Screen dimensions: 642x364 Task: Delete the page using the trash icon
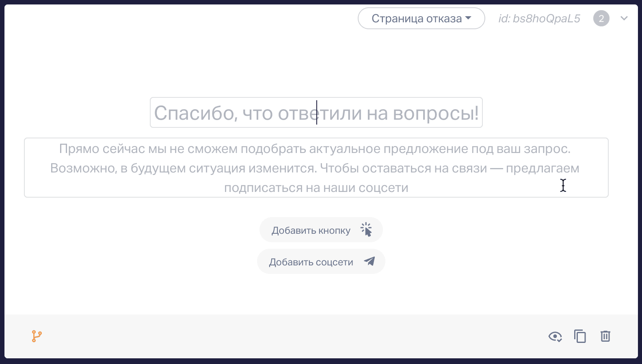tap(605, 336)
